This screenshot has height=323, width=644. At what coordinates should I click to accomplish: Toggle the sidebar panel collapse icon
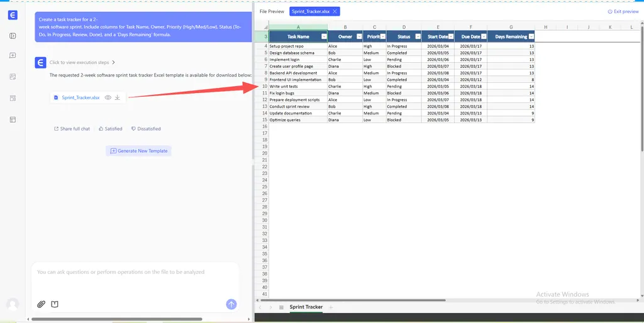(x=13, y=36)
